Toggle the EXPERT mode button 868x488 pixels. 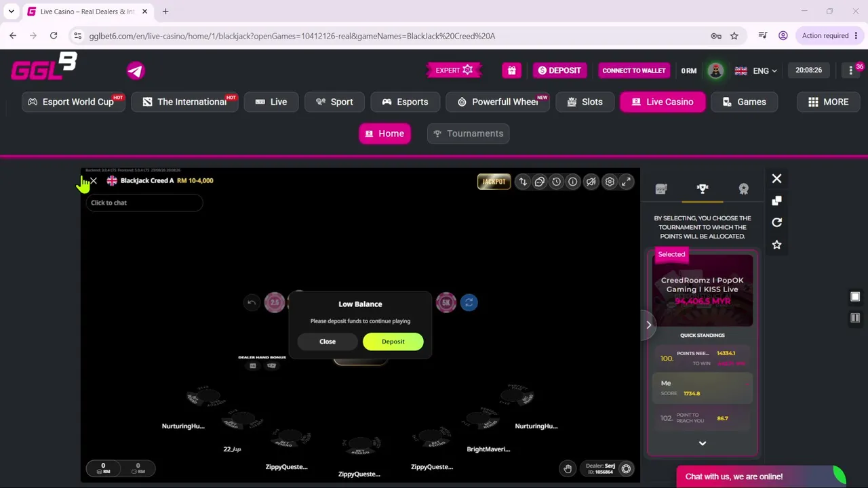click(x=454, y=70)
